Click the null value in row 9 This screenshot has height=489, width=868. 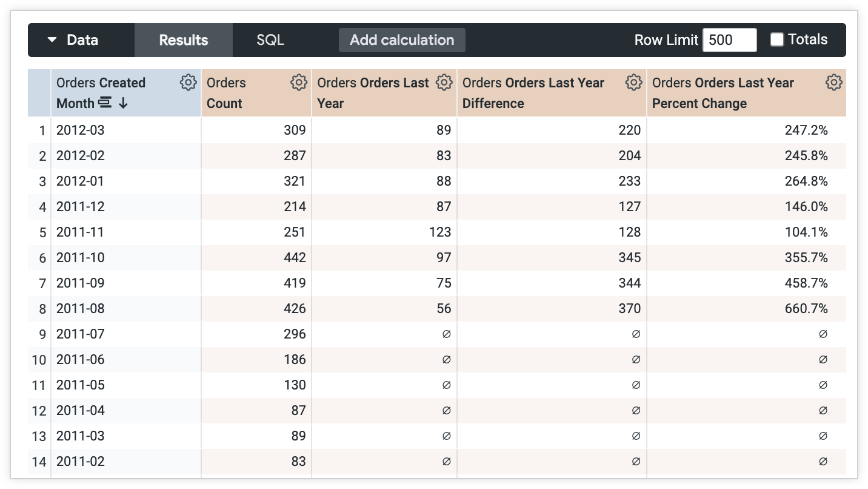coord(447,334)
